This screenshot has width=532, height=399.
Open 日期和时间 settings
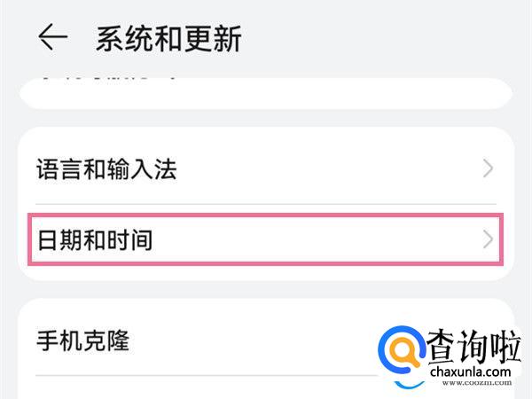[x=95, y=239]
